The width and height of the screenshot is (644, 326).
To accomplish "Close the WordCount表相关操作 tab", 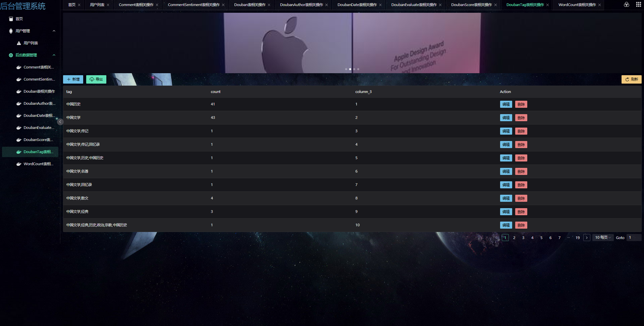I will click(599, 5).
